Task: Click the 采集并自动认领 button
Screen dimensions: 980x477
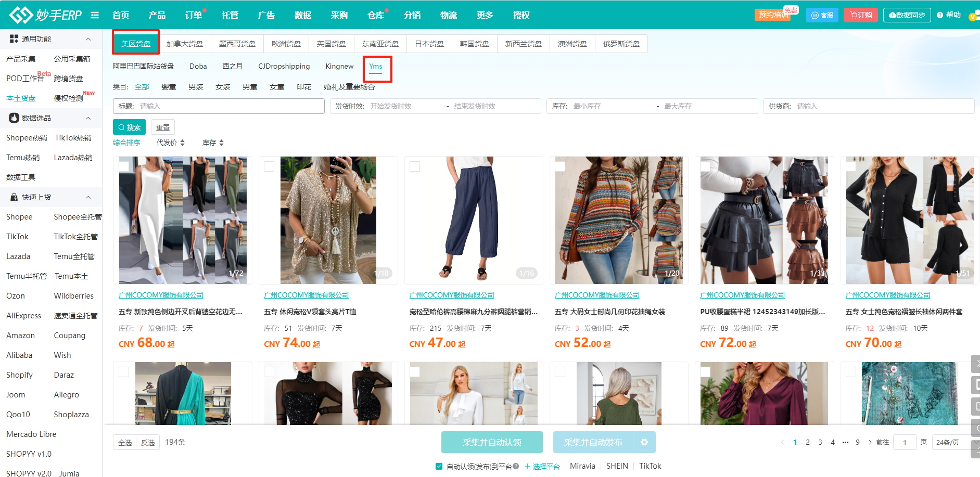Action: tap(492, 442)
